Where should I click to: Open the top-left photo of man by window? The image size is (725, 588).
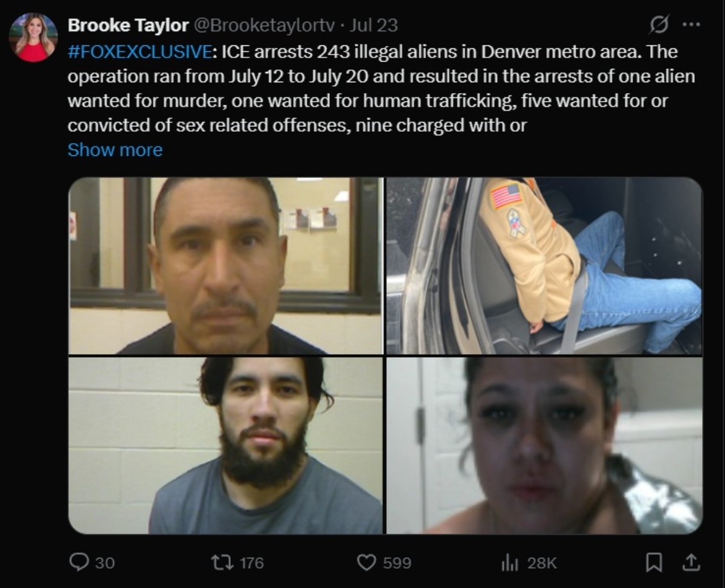(x=225, y=266)
